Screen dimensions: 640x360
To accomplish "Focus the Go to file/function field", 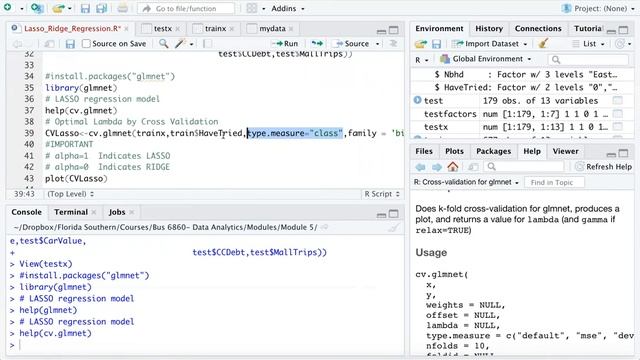I will point(186,8).
